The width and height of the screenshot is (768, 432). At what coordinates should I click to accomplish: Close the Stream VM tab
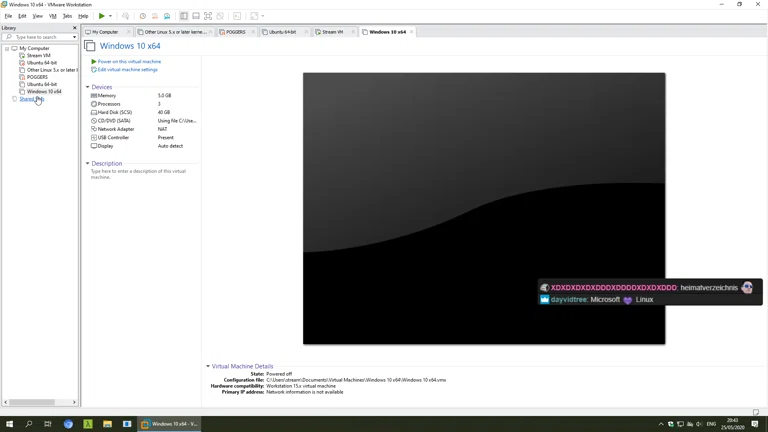coord(353,32)
